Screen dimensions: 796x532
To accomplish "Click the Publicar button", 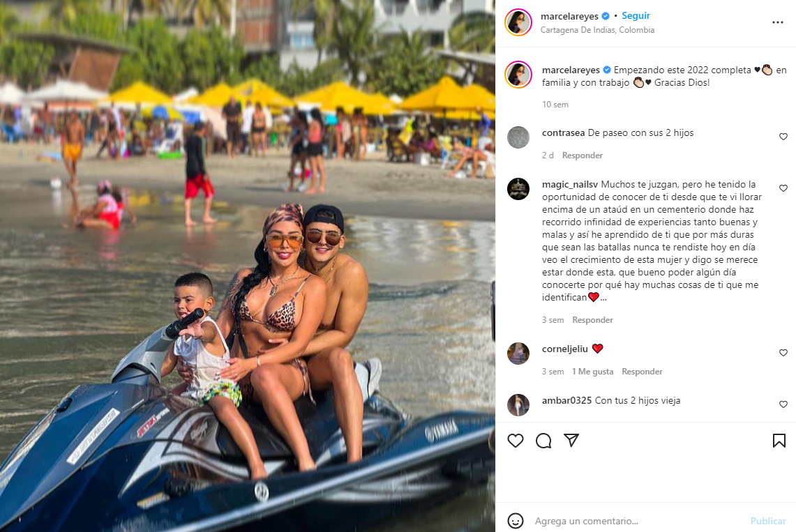I will pos(768,521).
